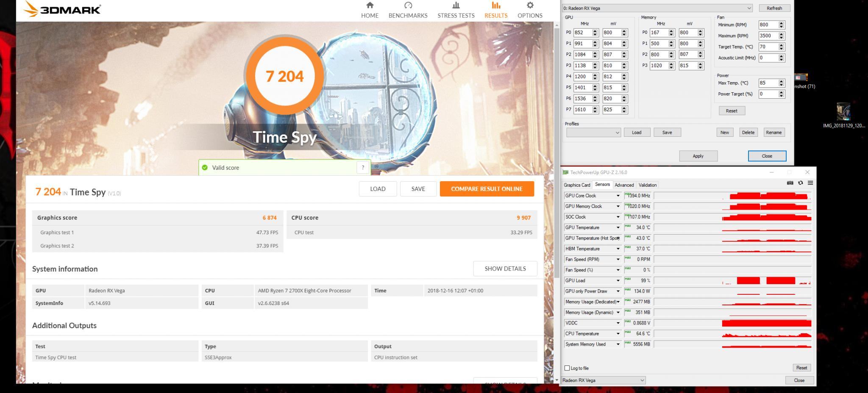Open GPU-Z hamburger menu

click(810, 183)
